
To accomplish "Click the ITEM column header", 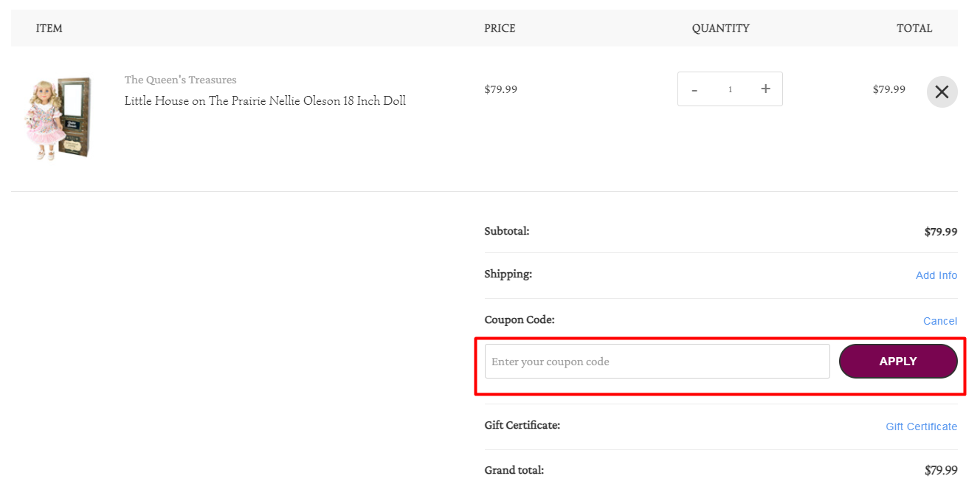I will [x=49, y=28].
